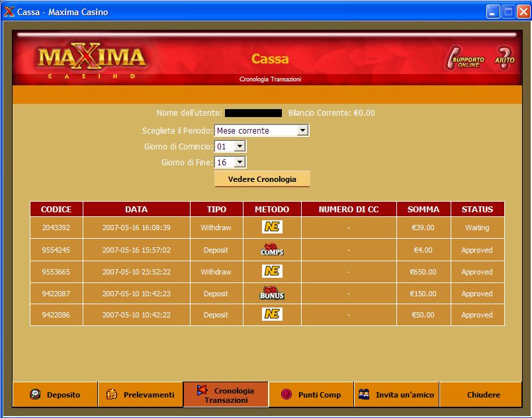
Task: Select Cronologia Transazioni tab
Action: pyautogui.click(x=226, y=395)
